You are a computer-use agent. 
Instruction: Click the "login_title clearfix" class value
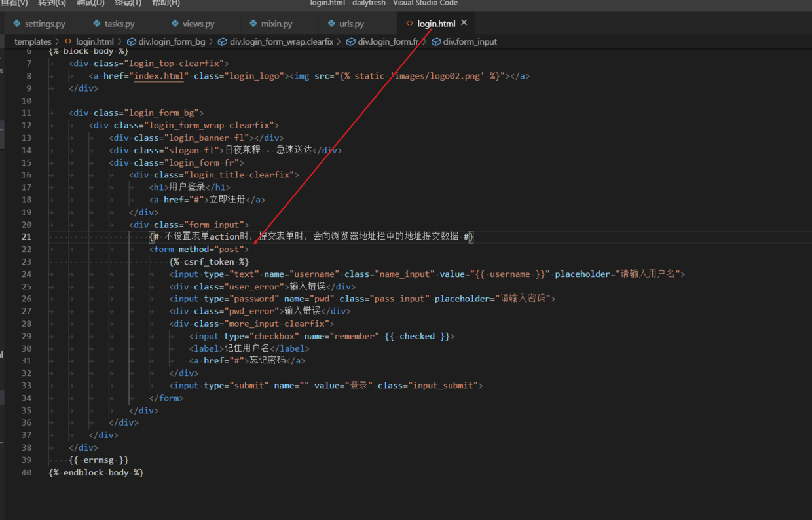(x=239, y=175)
